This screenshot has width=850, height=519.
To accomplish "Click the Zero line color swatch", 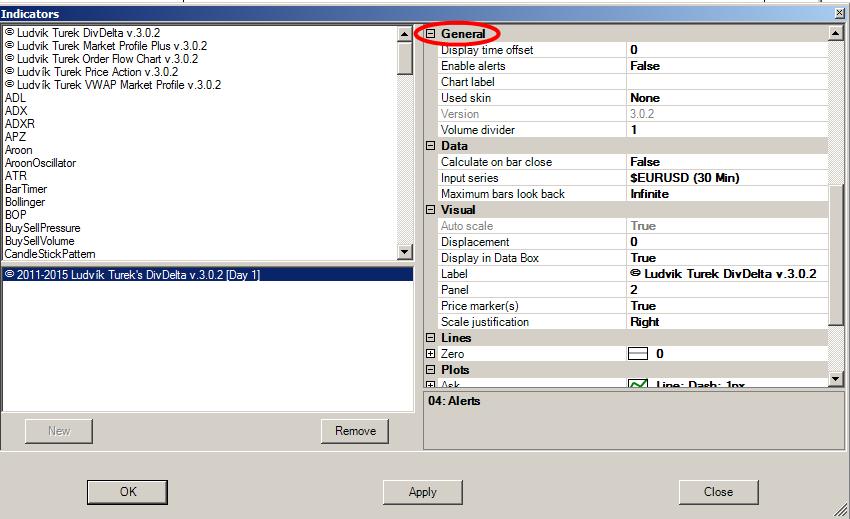I will tap(638, 354).
